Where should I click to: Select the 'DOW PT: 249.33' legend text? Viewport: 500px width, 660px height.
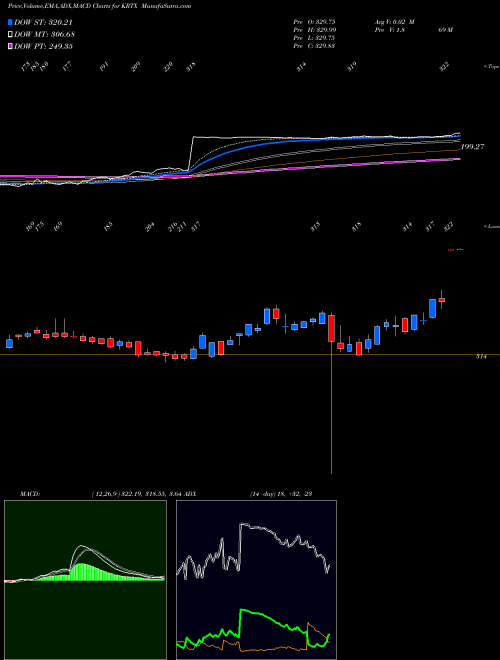click(x=43, y=46)
